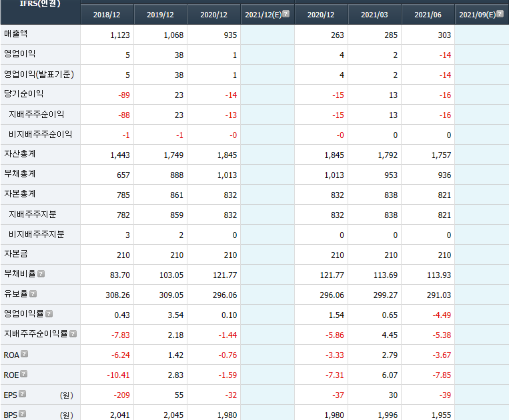
Task: Click the 지배주주순이익 row label
Action: click(x=36, y=114)
